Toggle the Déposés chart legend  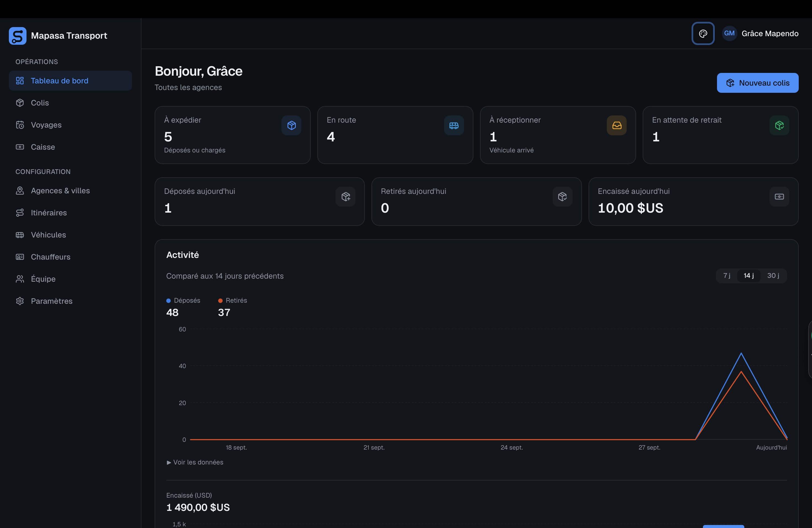pos(183,300)
